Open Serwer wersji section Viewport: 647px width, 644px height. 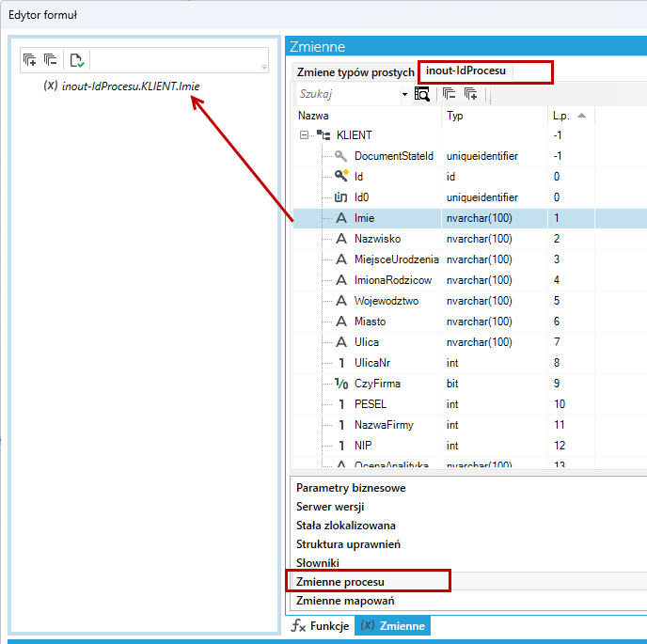click(x=468, y=507)
